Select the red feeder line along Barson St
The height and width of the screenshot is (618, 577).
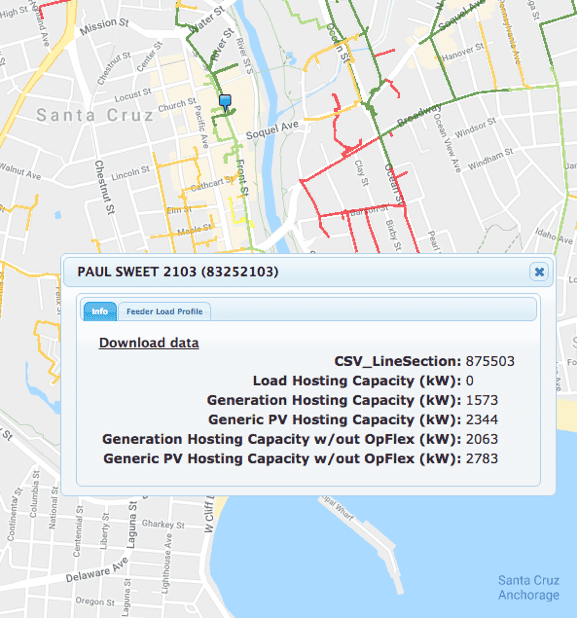[x=361, y=211]
